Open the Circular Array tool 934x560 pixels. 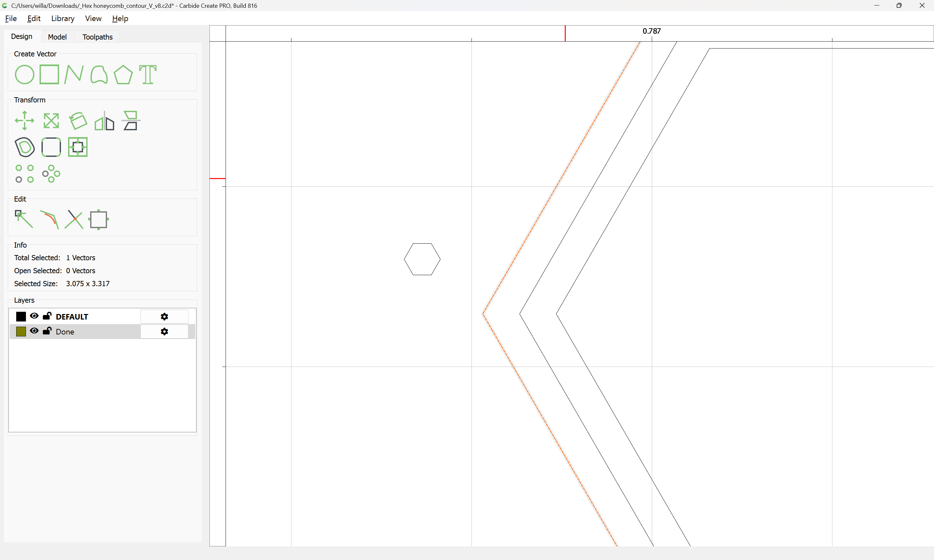[51, 174]
